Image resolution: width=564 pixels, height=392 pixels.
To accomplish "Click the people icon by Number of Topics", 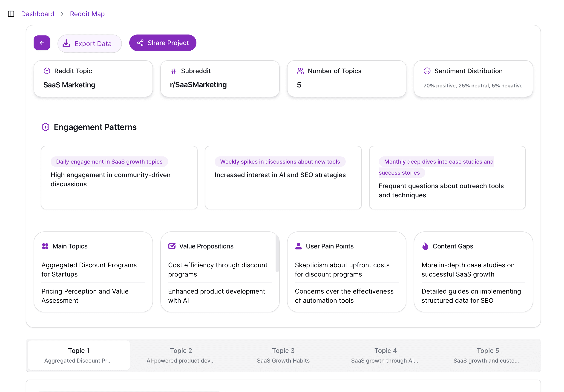I will (x=300, y=71).
